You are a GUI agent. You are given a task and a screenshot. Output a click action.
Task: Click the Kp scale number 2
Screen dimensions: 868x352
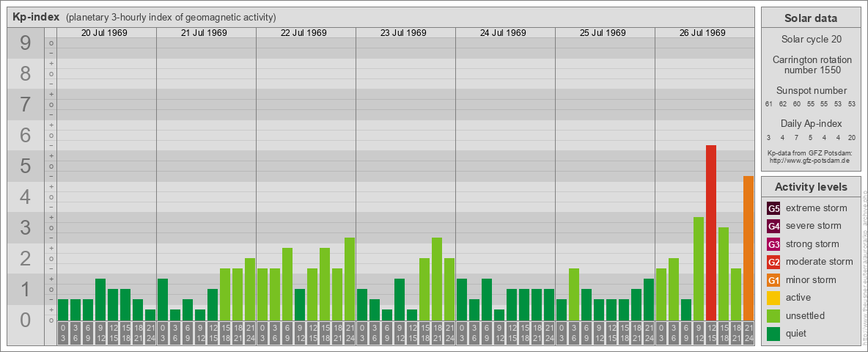tap(26, 258)
